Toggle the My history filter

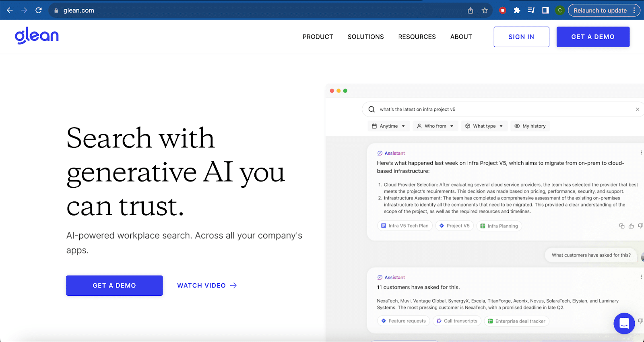tap(530, 126)
